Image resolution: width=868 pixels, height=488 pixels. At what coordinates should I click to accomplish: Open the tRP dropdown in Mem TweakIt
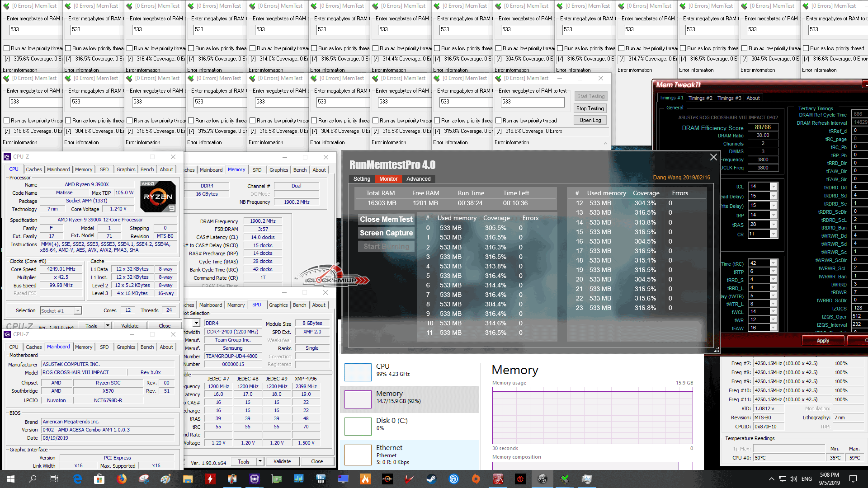[x=774, y=215]
